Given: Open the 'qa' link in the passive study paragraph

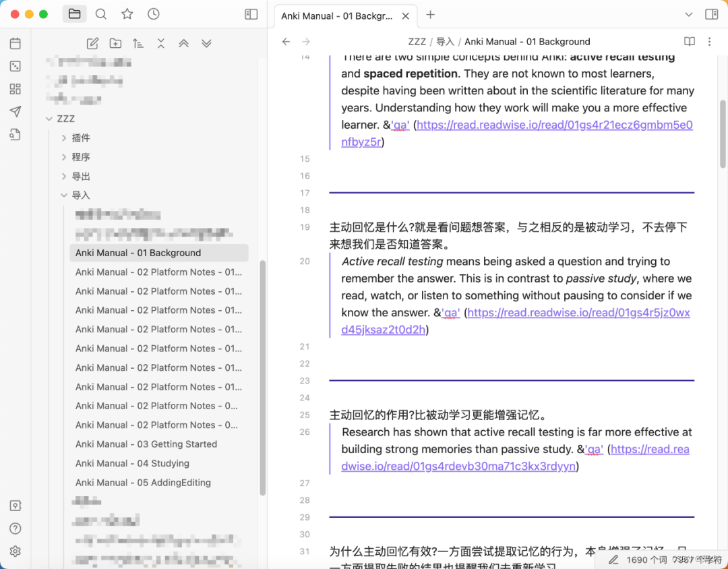Looking at the screenshot, I should [450, 312].
